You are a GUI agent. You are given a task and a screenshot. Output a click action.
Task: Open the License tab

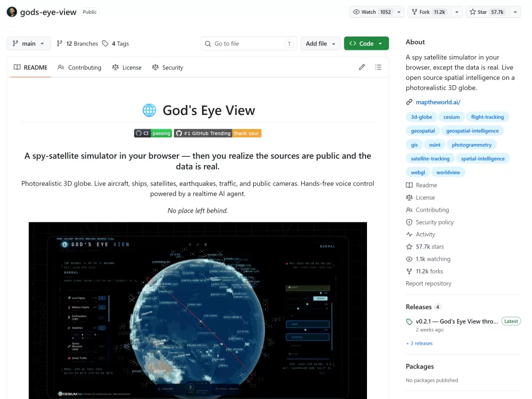point(127,67)
